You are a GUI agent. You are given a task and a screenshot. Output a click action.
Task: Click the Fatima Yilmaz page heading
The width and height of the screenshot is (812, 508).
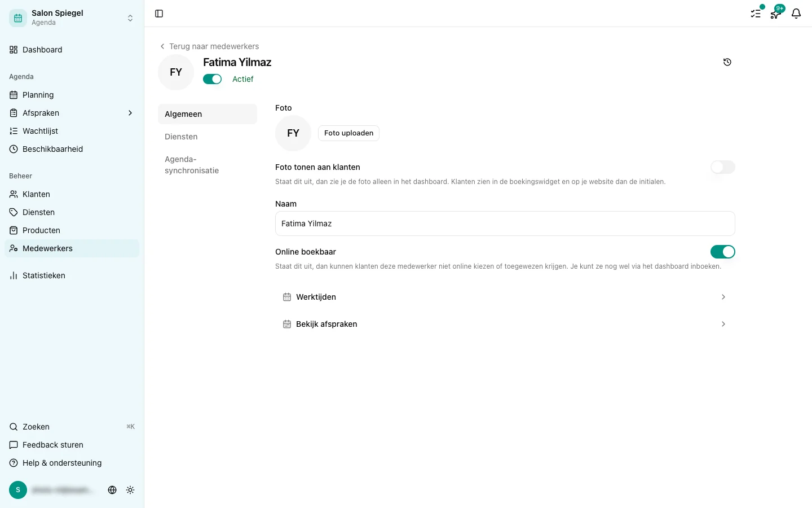(x=237, y=62)
